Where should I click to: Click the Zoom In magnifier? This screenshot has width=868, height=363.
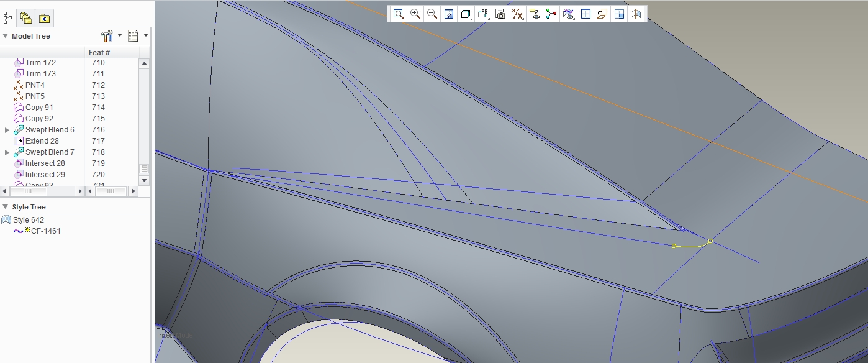(415, 14)
